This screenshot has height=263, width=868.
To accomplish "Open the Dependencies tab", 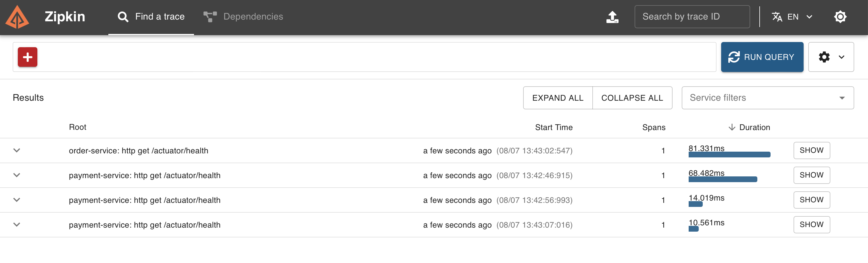I will 243,17.
